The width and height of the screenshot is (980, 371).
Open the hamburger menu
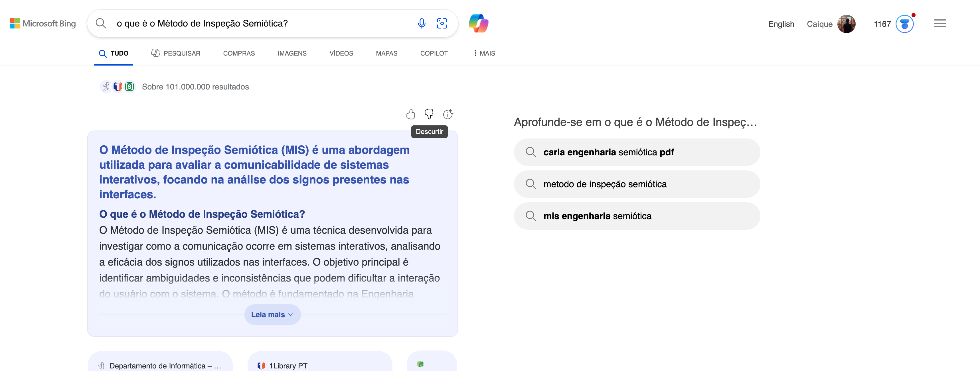point(940,23)
